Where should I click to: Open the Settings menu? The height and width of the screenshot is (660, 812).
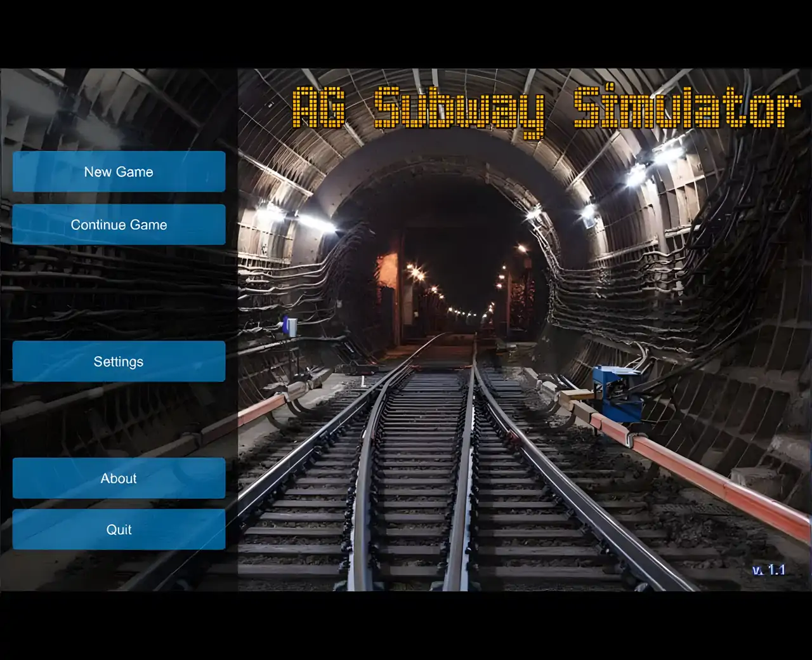119,361
